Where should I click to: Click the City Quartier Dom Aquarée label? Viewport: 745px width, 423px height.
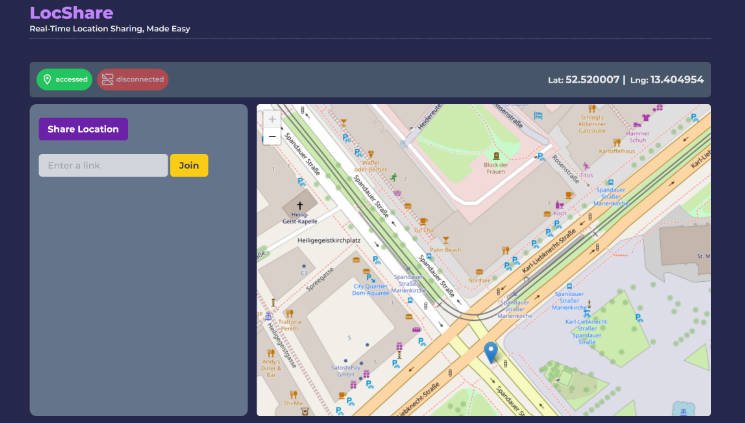click(371, 289)
